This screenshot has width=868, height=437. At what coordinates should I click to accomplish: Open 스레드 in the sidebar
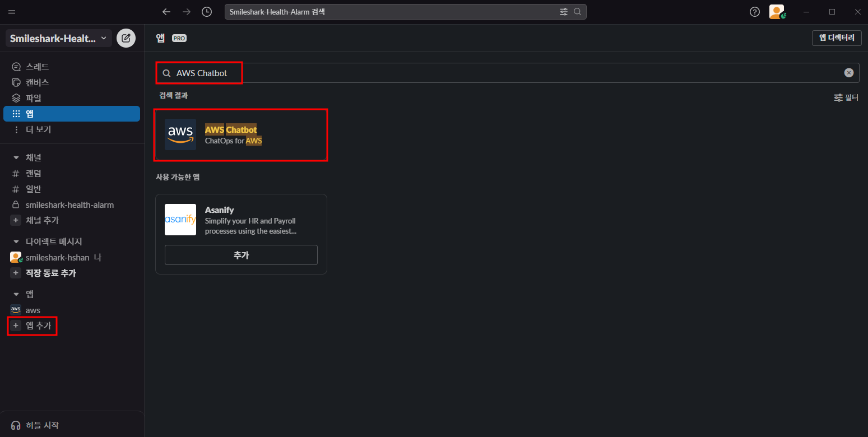pos(37,67)
